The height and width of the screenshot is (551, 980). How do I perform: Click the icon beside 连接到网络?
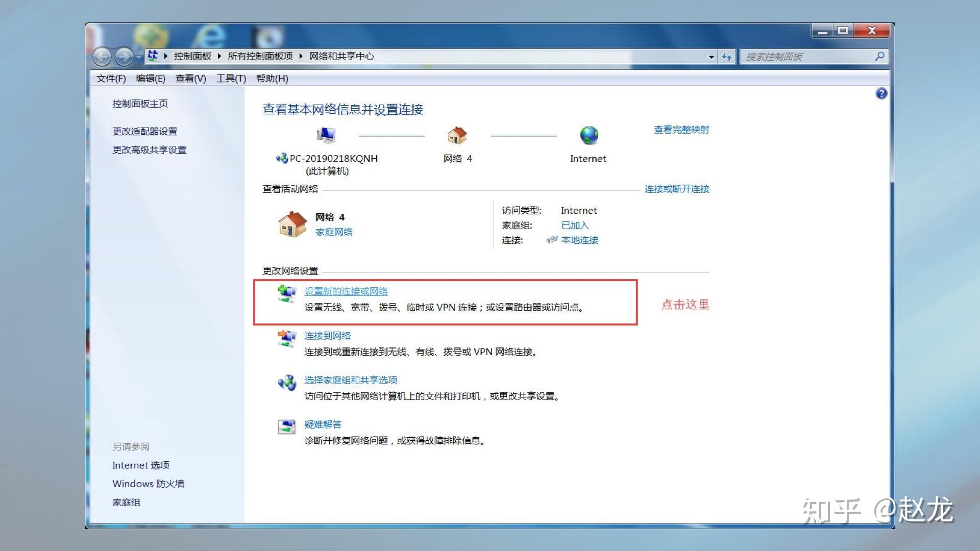coord(286,338)
